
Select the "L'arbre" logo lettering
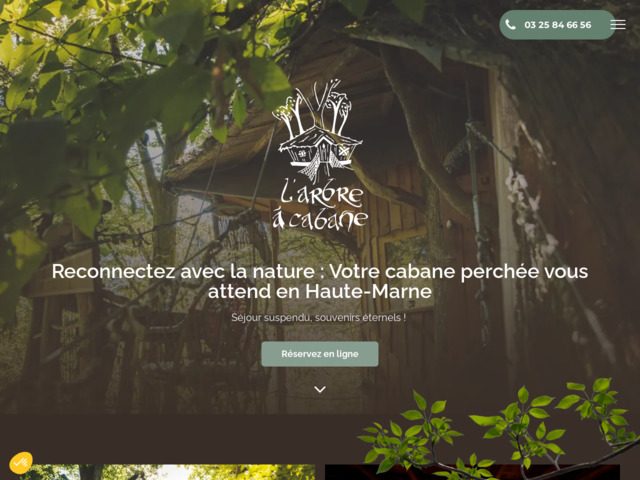pyautogui.click(x=322, y=193)
